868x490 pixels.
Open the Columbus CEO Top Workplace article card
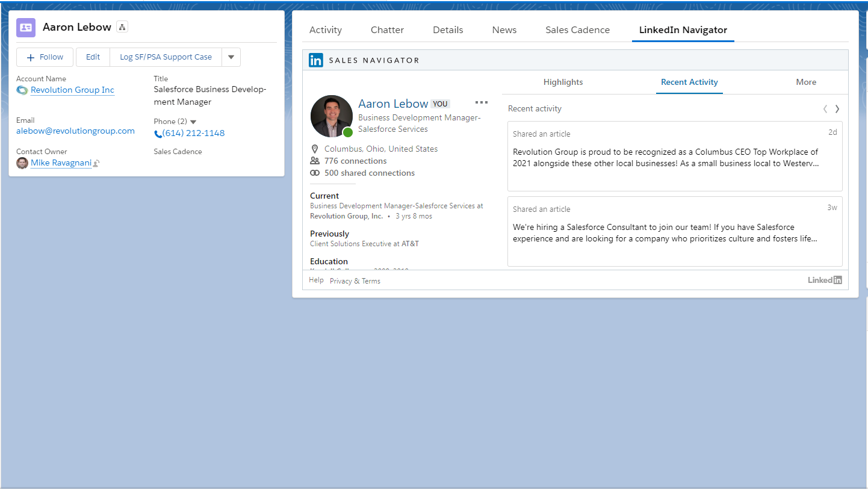coord(675,156)
